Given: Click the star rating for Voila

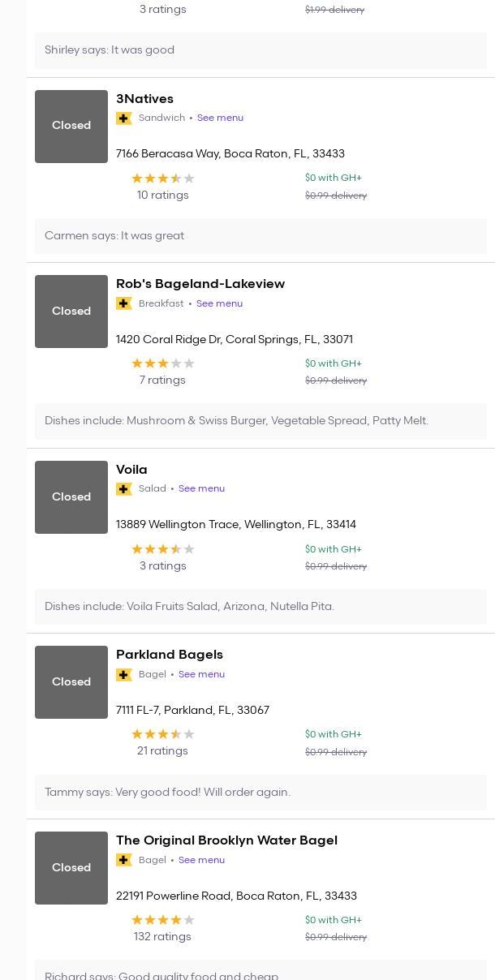Looking at the screenshot, I should pyautogui.click(x=163, y=549).
